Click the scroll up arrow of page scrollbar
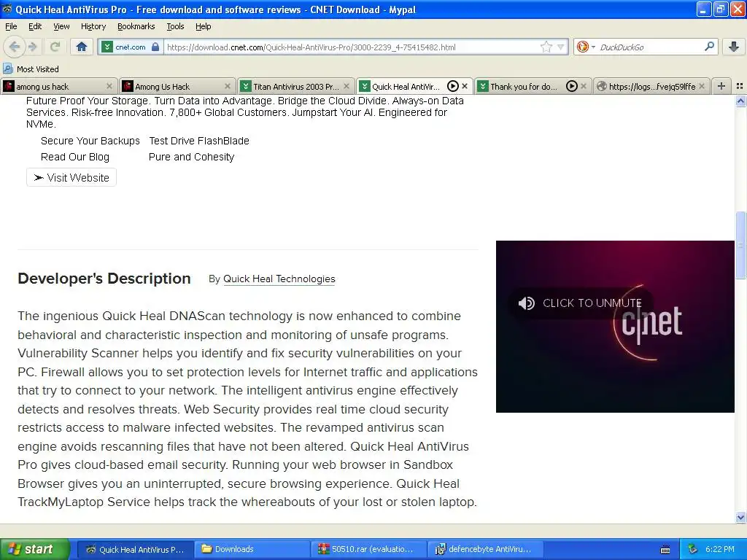Image resolution: width=747 pixels, height=560 pixels. 741,101
